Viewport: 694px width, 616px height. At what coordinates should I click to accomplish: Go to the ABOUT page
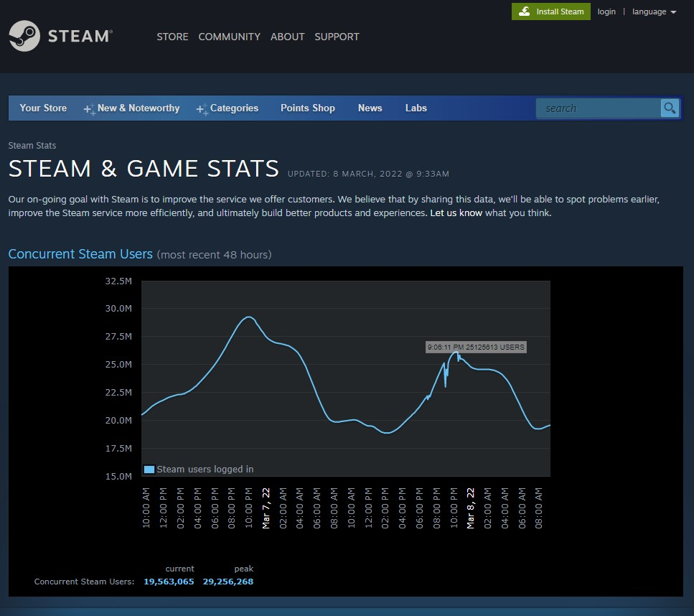tap(288, 37)
